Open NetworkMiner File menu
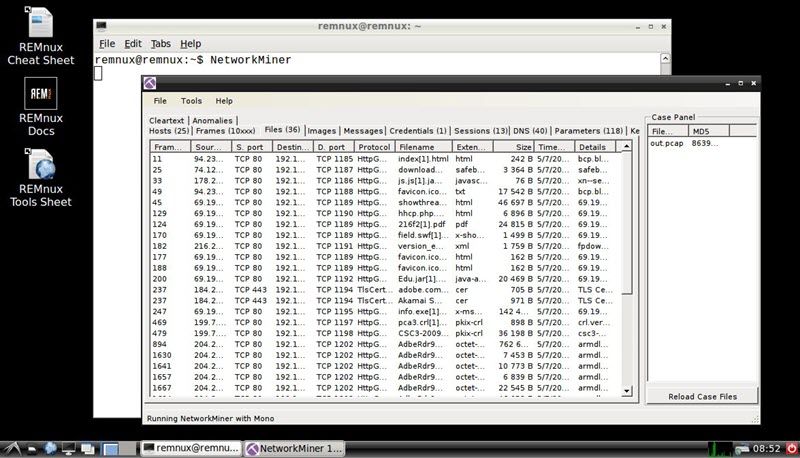The height and width of the screenshot is (458, 800). (x=160, y=101)
